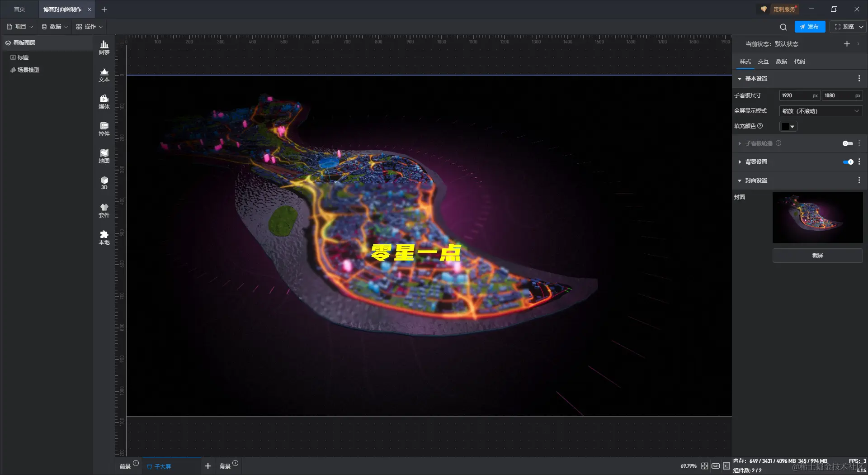Click the 背景 label in bottom bar
This screenshot has height=475, width=868.
pyautogui.click(x=225, y=466)
